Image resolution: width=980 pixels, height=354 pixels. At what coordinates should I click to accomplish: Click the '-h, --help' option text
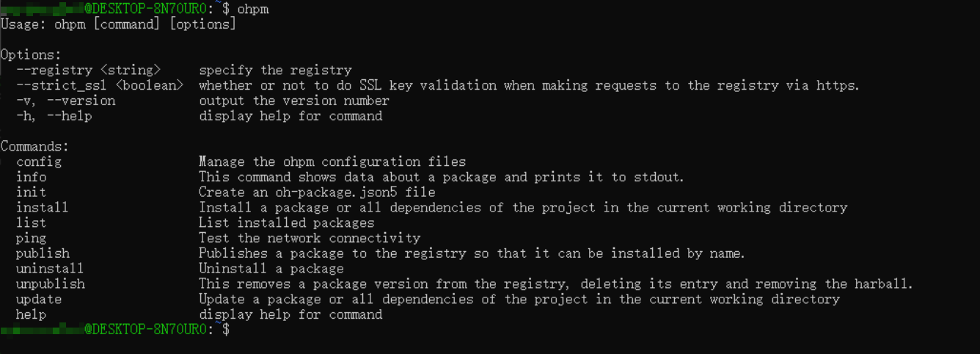coord(54,116)
